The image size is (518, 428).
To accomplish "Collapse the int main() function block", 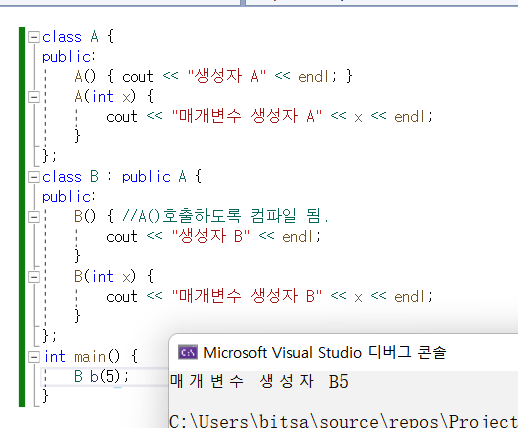I will click(34, 357).
